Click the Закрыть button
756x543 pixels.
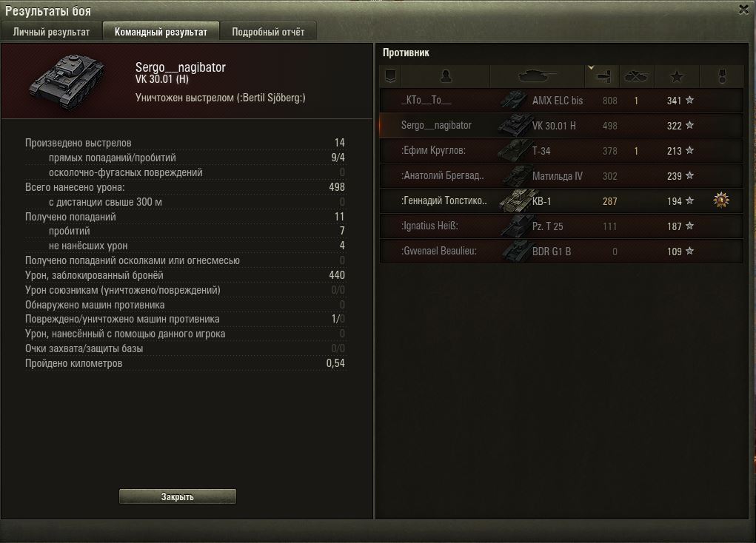pyautogui.click(x=178, y=496)
